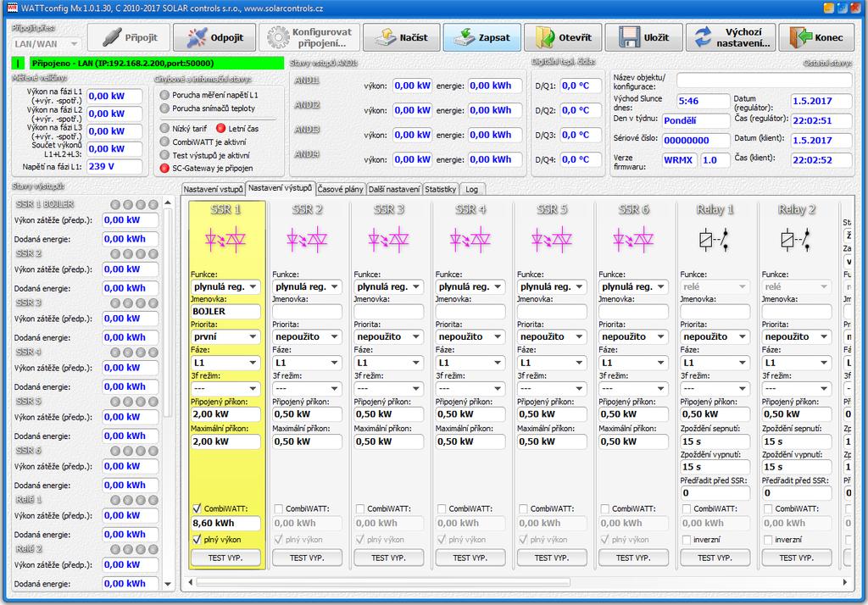Toggle plný výkon checkbox for SSR 1

[x=197, y=539]
